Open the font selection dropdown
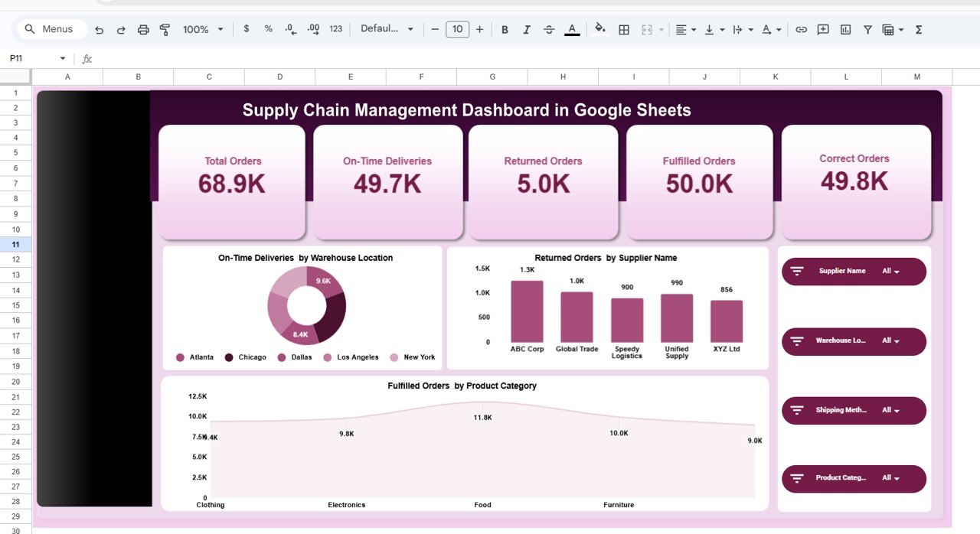This screenshot has height=534, width=980. pos(387,29)
